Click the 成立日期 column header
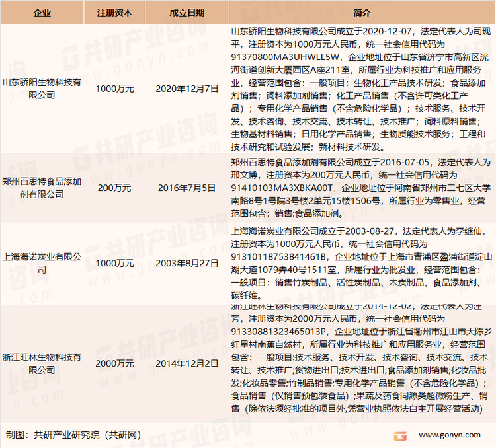The image size is (496, 448). pyautogui.click(x=187, y=13)
